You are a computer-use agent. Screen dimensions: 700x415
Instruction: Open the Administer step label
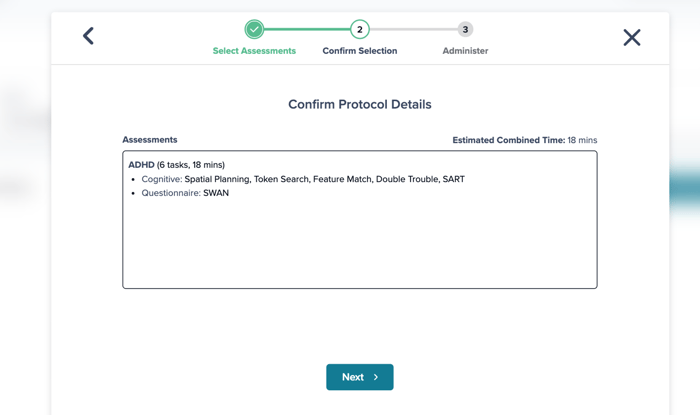coord(465,51)
